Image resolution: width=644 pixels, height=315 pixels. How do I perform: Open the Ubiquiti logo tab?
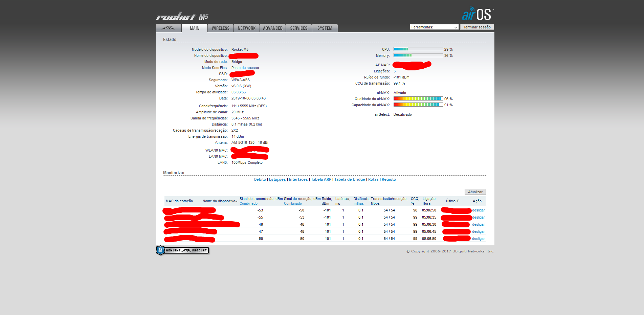click(x=168, y=28)
